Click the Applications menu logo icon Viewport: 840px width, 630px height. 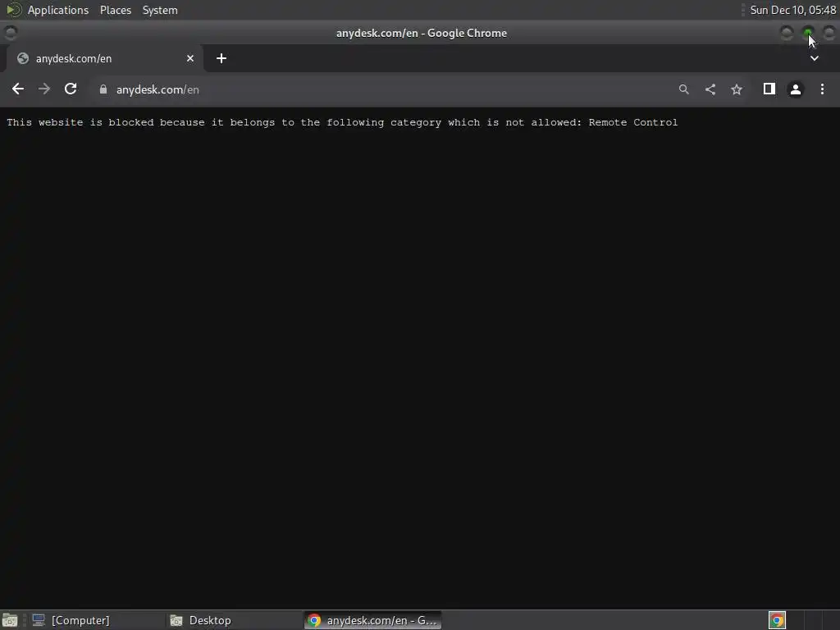(x=13, y=10)
